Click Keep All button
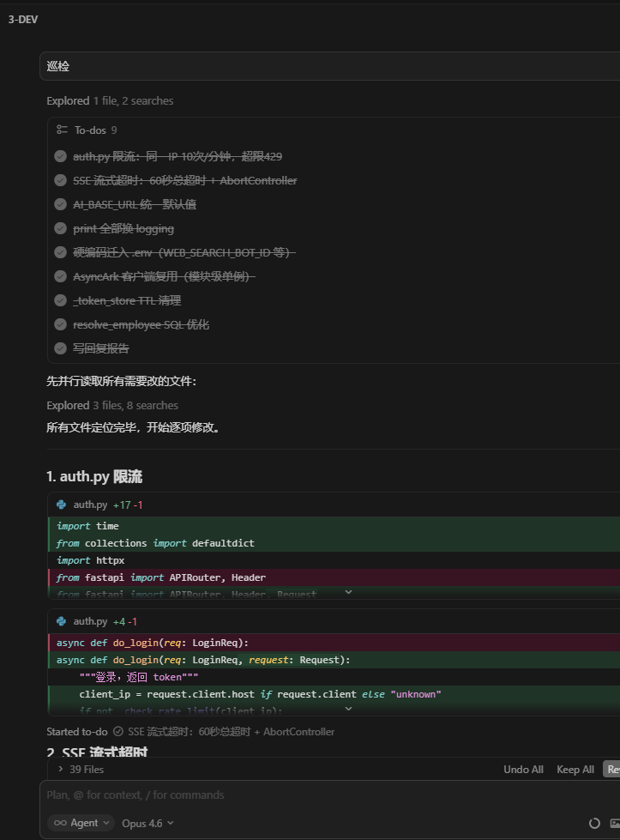 tap(575, 770)
